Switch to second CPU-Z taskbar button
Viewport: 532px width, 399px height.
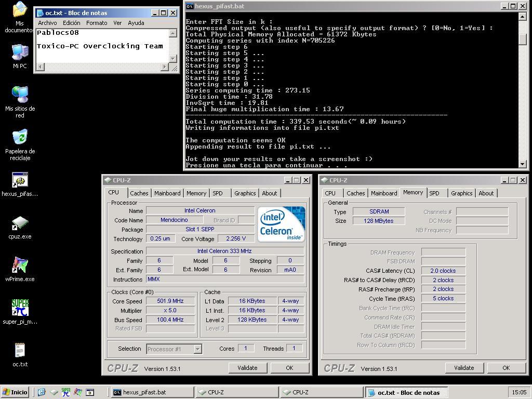tap(322, 392)
